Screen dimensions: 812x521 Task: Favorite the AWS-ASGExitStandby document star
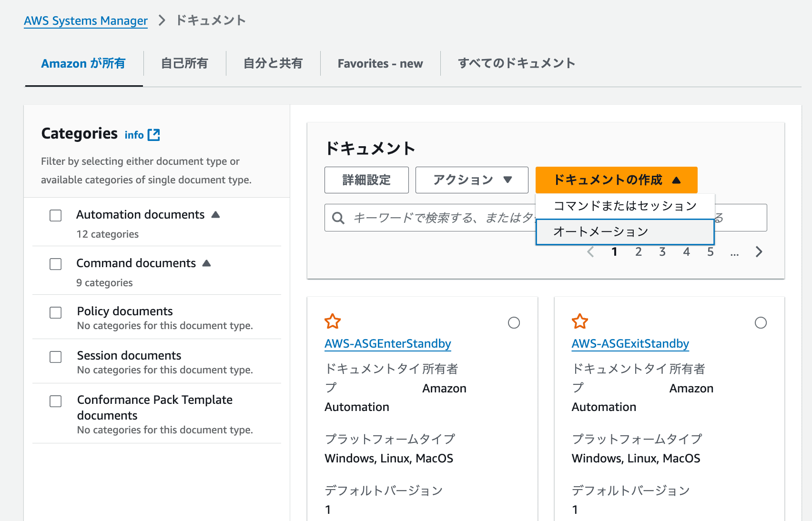click(x=580, y=321)
